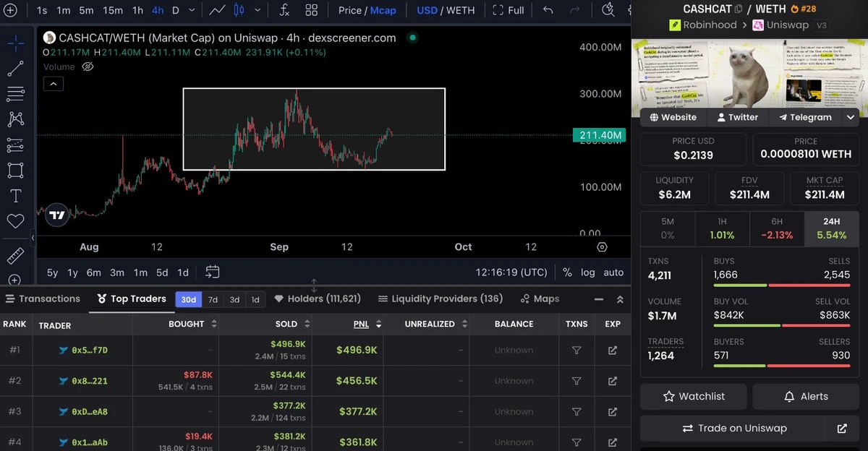Switch chart to Price mode

coord(350,10)
